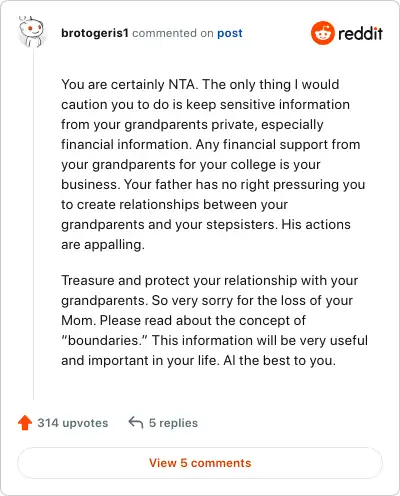Click the reddit wordmark text
The image size is (400, 496).
(360, 33)
